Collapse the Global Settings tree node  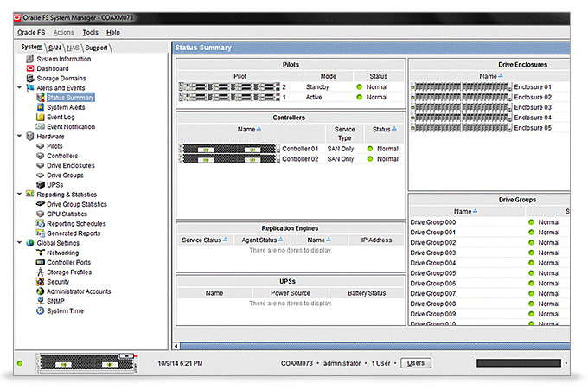point(20,242)
